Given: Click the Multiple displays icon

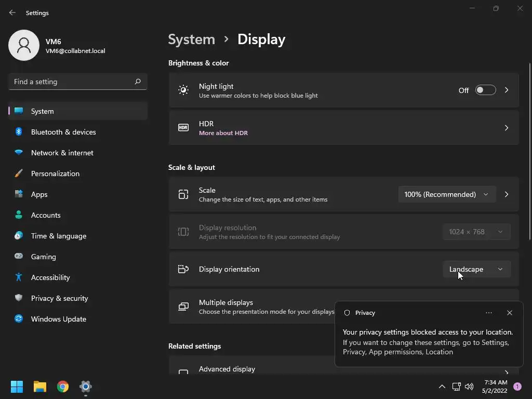Looking at the screenshot, I should [x=183, y=307].
